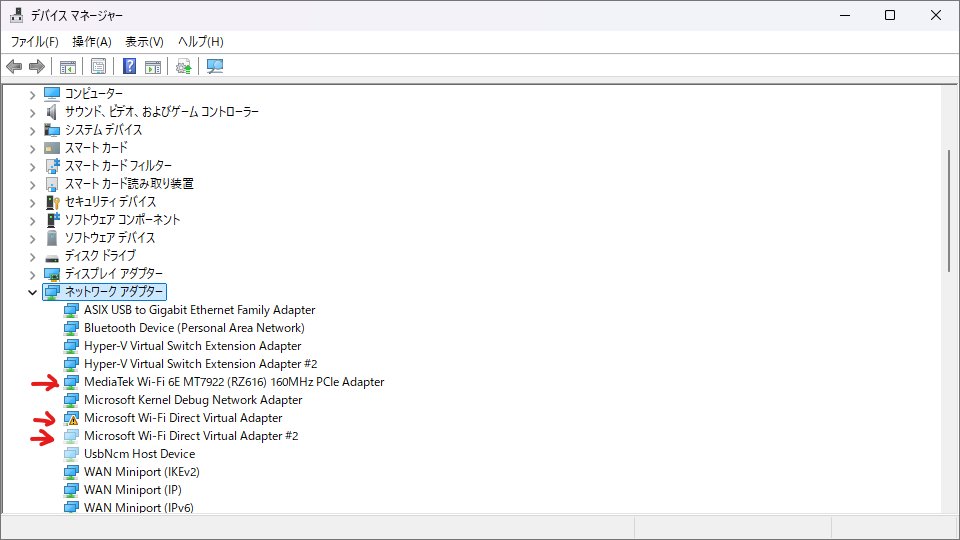Select WAN Miniport (IPv6) entry
This screenshot has height=540, width=960.
(139, 508)
